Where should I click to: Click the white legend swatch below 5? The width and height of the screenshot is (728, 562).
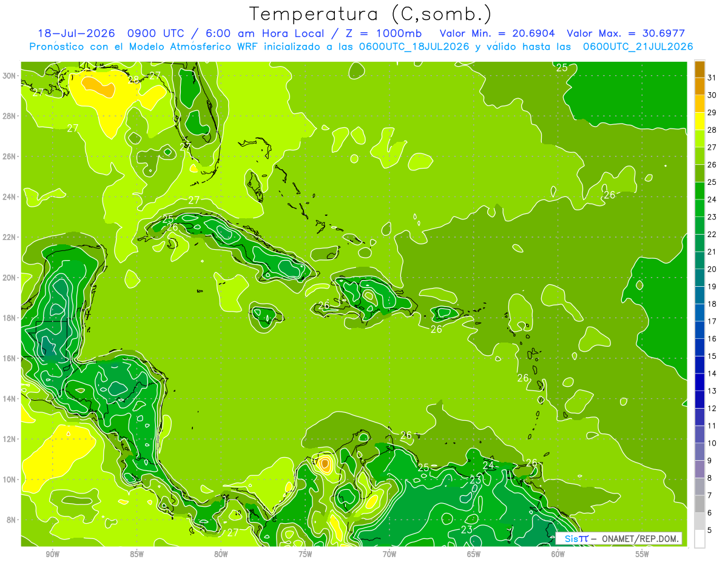click(x=699, y=539)
